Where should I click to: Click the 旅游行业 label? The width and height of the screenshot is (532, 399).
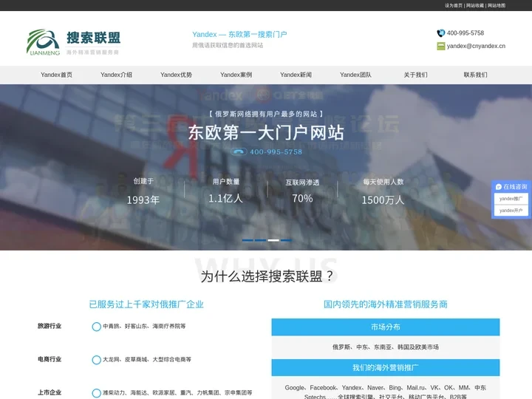[50, 326]
